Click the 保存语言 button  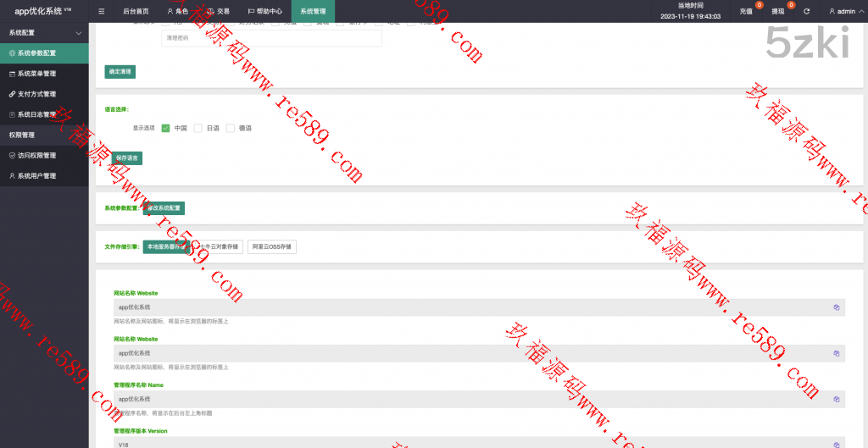(x=127, y=158)
